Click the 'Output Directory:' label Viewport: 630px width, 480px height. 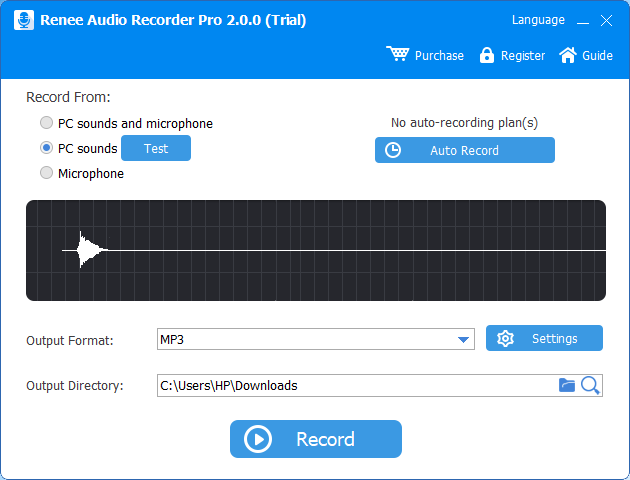75,386
